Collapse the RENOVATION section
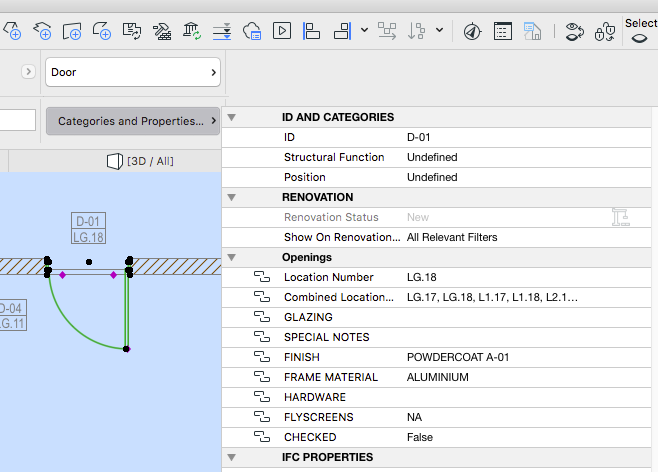The height and width of the screenshot is (472, 658). pyautogui.click(x=232, y=197)
